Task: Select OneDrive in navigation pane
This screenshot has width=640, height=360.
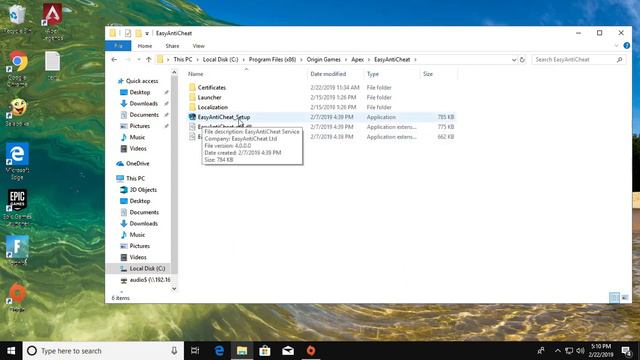Action: click(137, 163)
